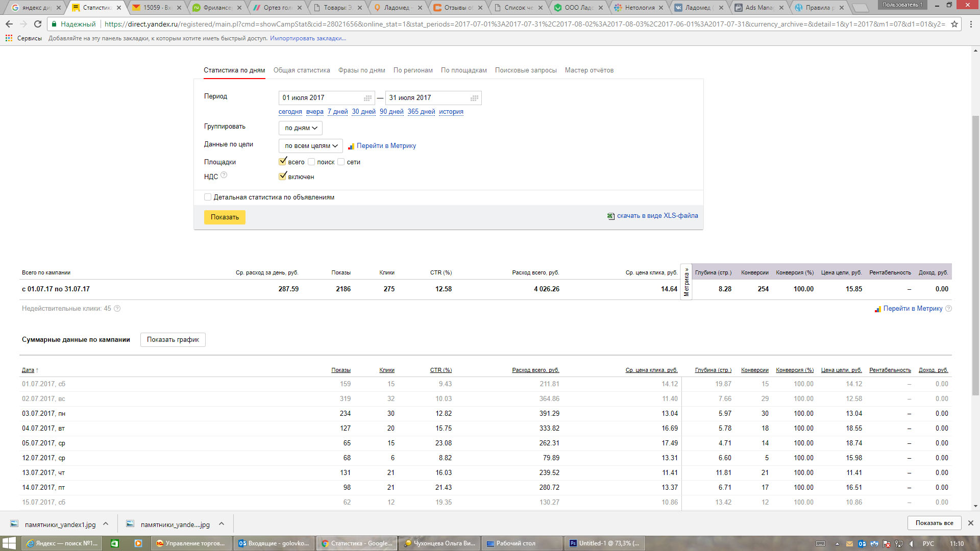
Task: Click the page vertical scrollbar
Action: point(975,255)
